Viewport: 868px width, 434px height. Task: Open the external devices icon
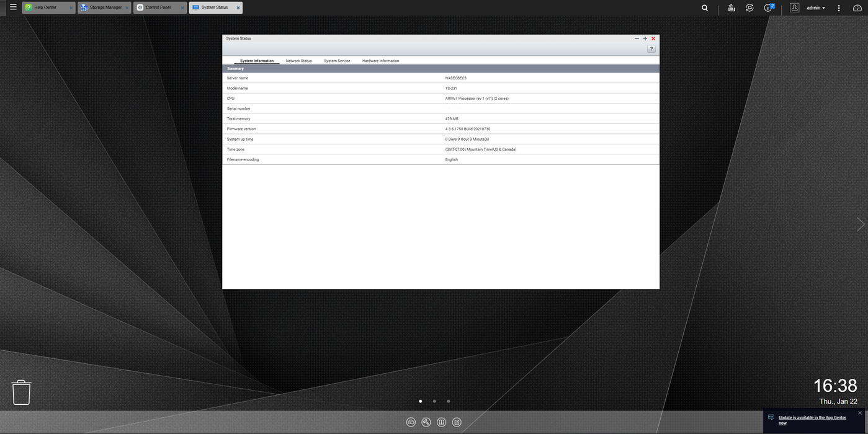(749, 8)
